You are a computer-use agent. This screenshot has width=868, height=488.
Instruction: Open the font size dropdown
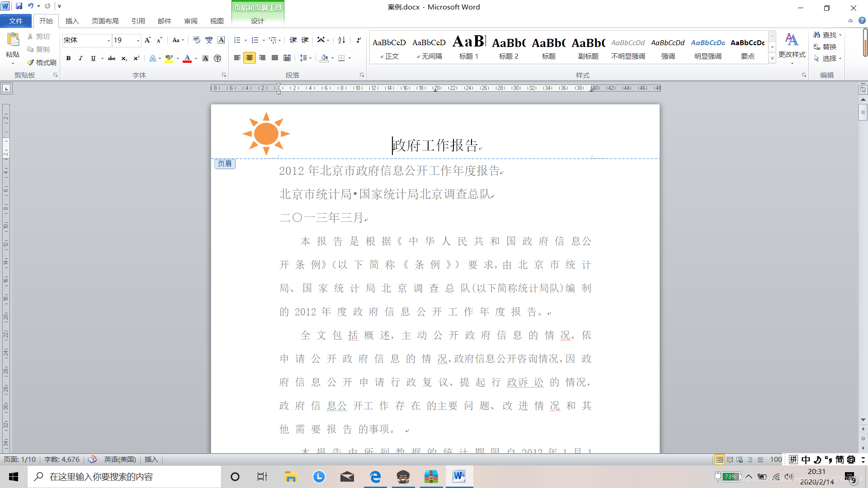point(138,41)
